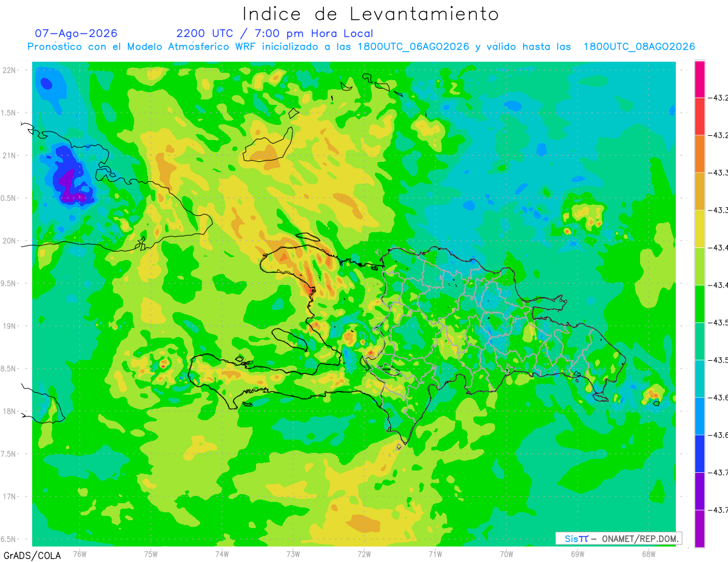Click valid-until time '1800UTC_08AGO2026'
The image size is (728, 562).
click(x=639, y=47)
